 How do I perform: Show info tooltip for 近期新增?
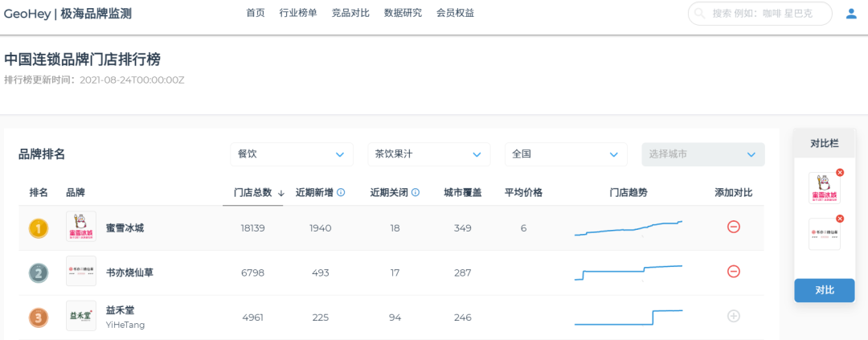(x=341, y=193)
